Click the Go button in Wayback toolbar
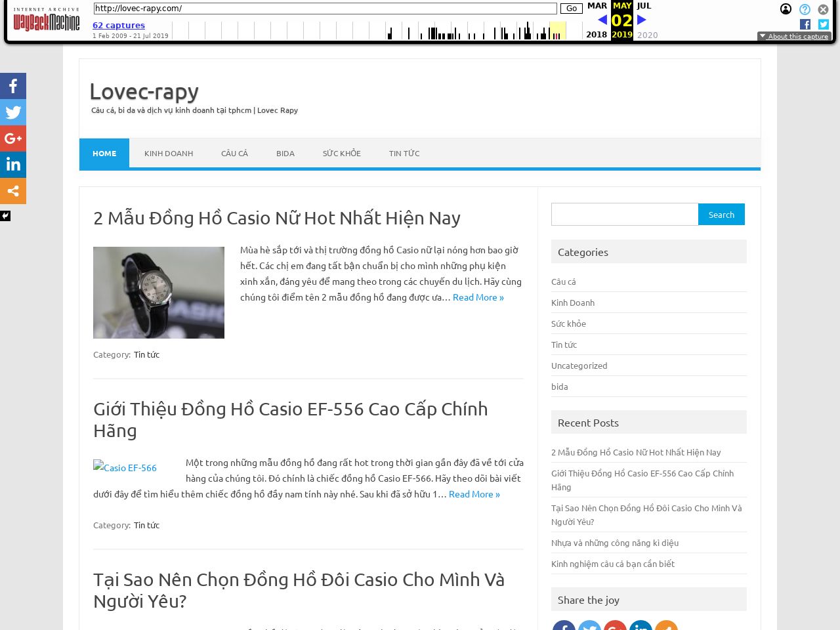Viewport: 840px width, 630px height. point(571,9)
